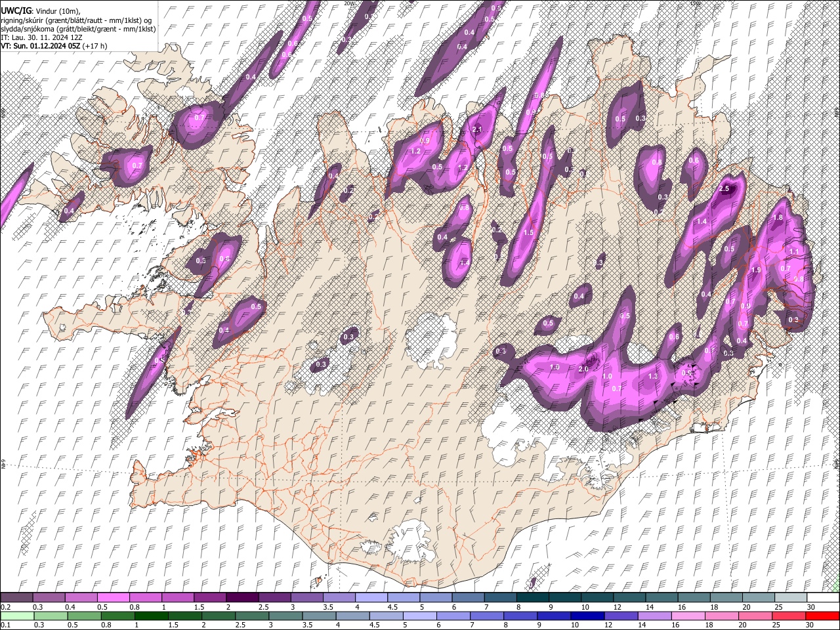Pick the grey snow-scale swatch starting at 20
Viewport: 840px width, 630px height.
[x=759, y=598]
